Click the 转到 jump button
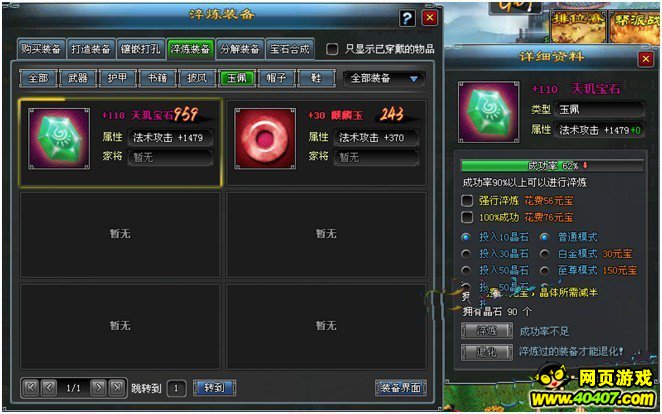 [214, 387]
